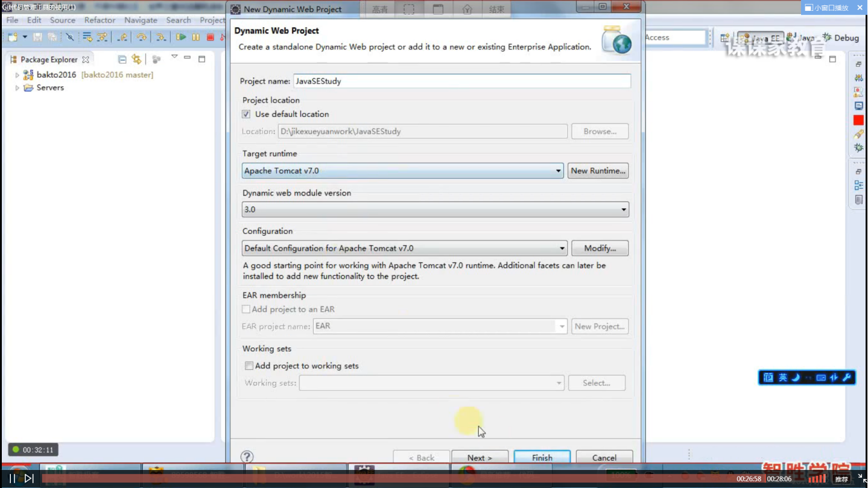The height and width of the screenshot is (488, 868).
Task: Click the Suspend debug icon
Action: click(196, 37)
